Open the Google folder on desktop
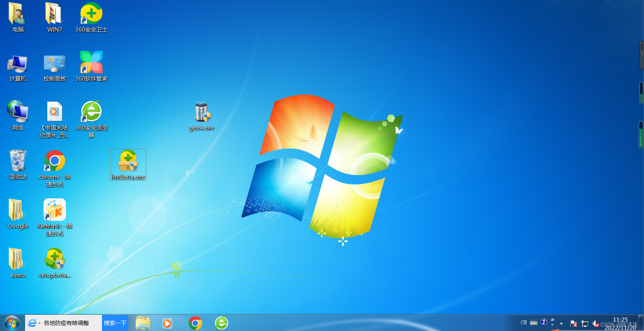Viewport: 644px width, 331px height. (x=18, y=214)
